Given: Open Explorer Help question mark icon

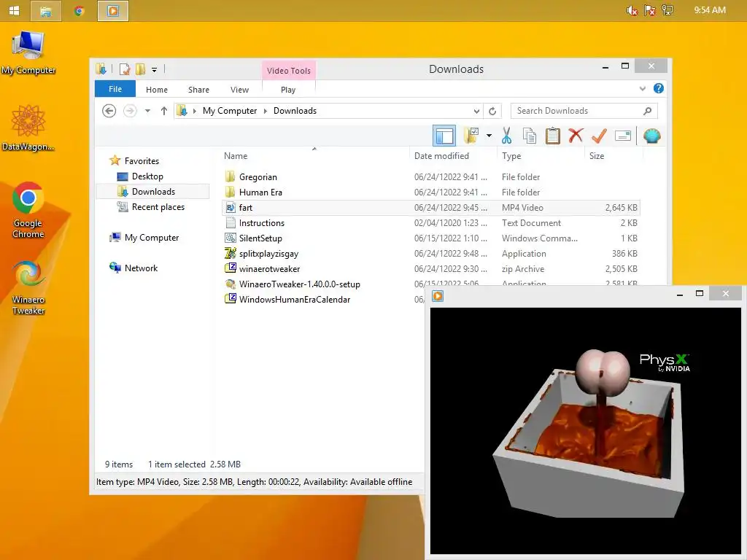Looking at the screenshot, I should (659, 88).
